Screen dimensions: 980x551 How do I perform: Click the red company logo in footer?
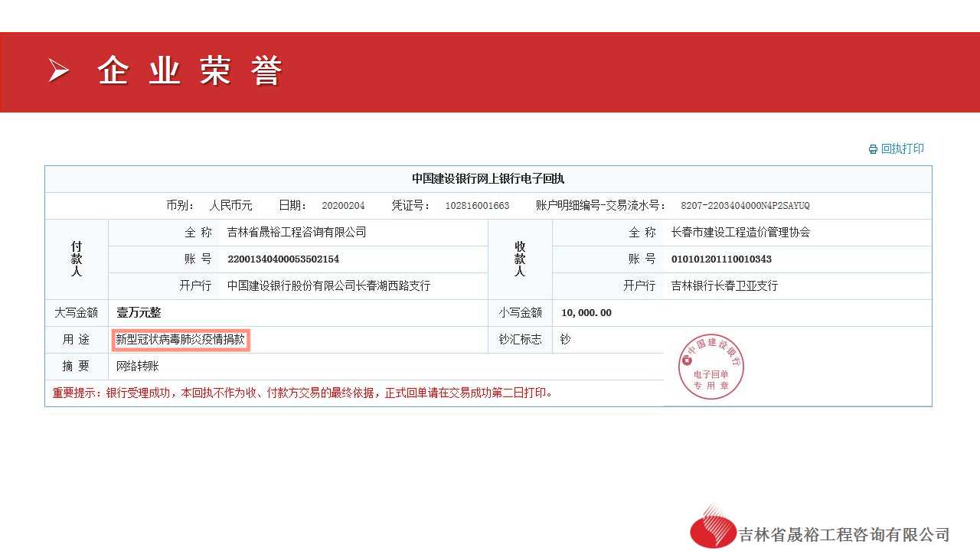tap(712, 528)
